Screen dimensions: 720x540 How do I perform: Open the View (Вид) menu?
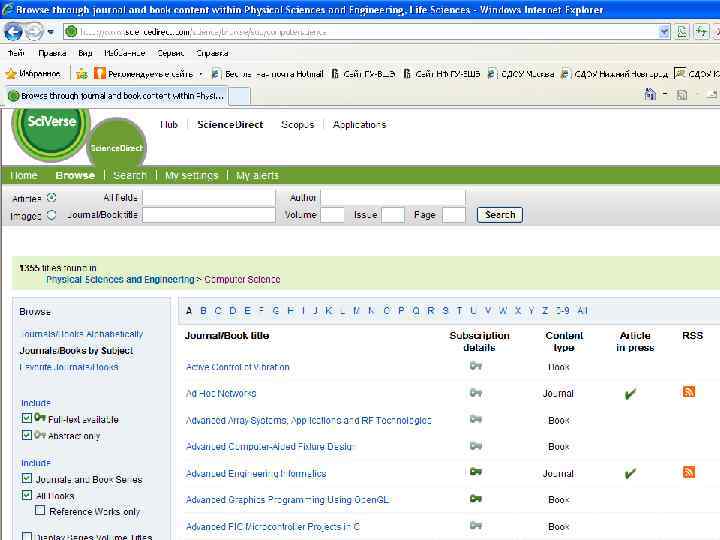tap(85, 53)
